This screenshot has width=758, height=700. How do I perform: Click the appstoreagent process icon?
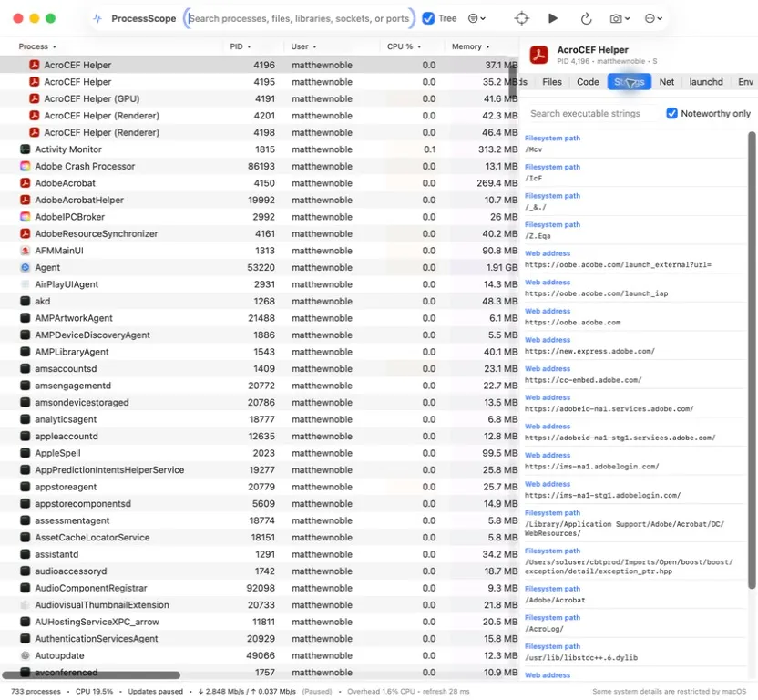click(26, 487)
